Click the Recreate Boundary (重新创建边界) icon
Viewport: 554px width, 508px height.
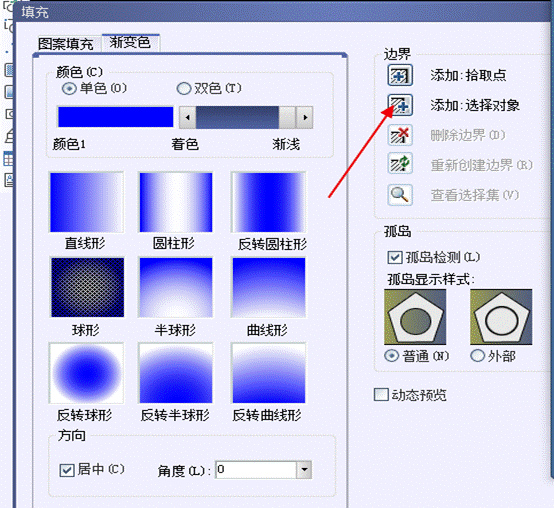pos(400,164)
